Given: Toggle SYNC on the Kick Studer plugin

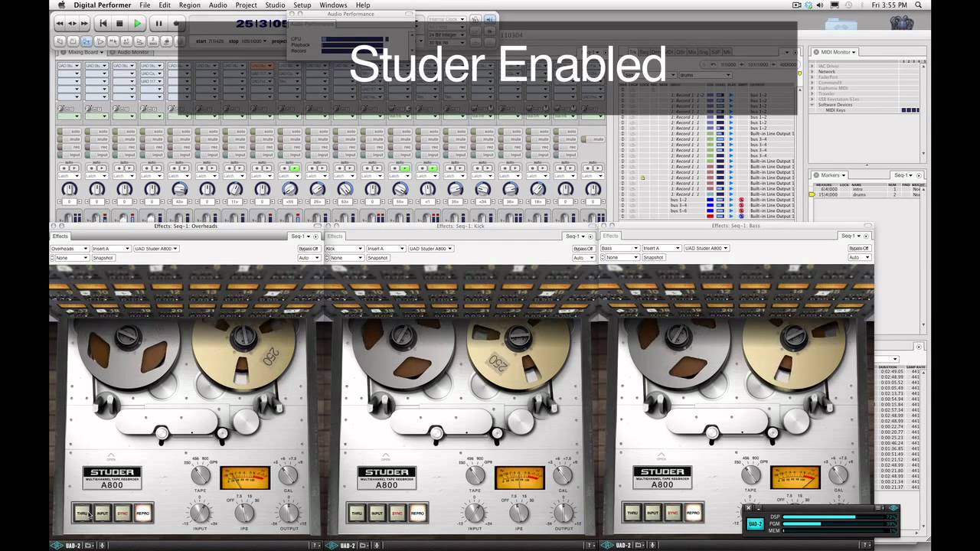Looking at the screenshot, I should tap(397, 514).
